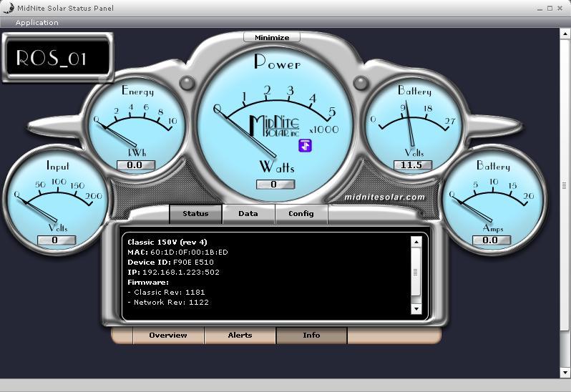The width and height of the screenshot is (571, 392).
Task: Open the Alerts sub-tab
Action: pyautogui.click(x=240, y=335)
